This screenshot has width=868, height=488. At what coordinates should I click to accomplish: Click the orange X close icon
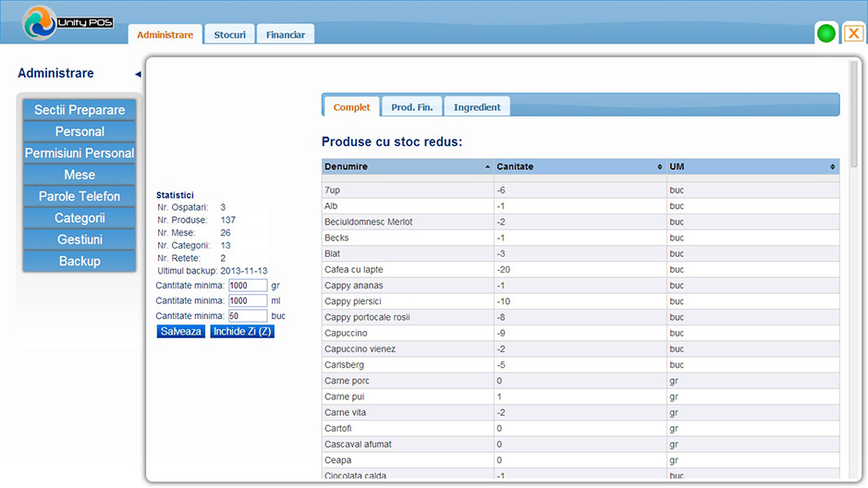click(x=854, y=33)
